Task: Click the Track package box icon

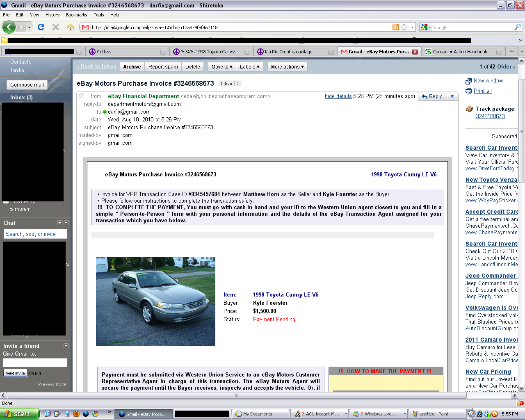Action: (470, 109)
